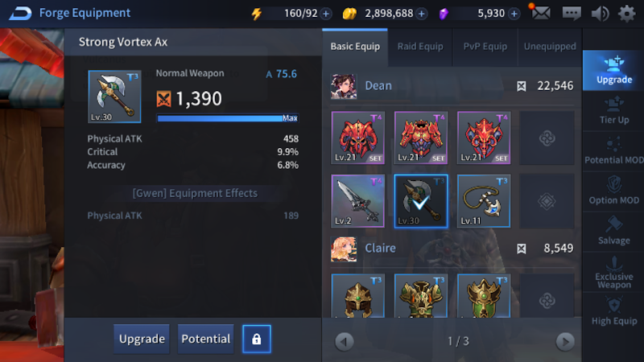Add energy with plus next to 160/92
The height and width of the screenshot is (362, 644).
coord(326,14)
